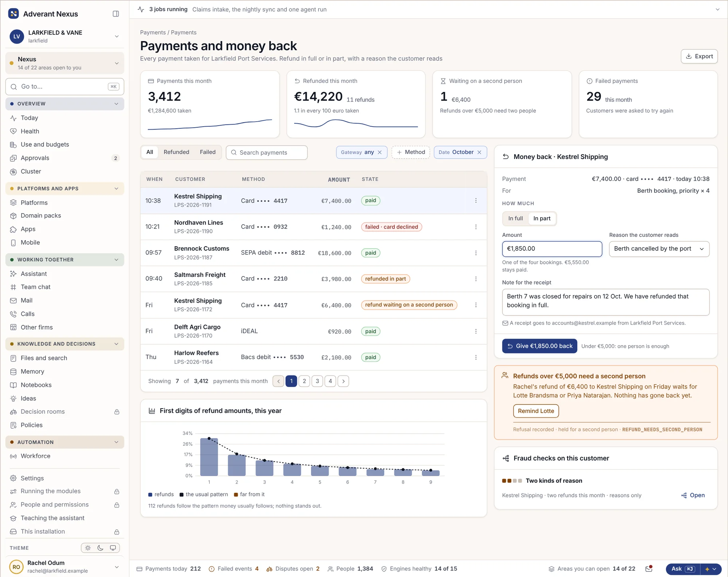Export the payments list

click(x=699, y=56)
